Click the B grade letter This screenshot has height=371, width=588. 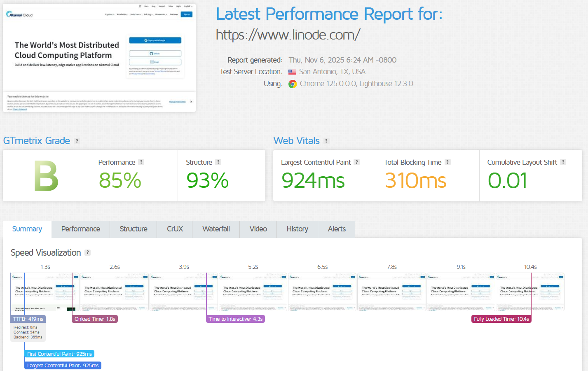tap(46, 176)
